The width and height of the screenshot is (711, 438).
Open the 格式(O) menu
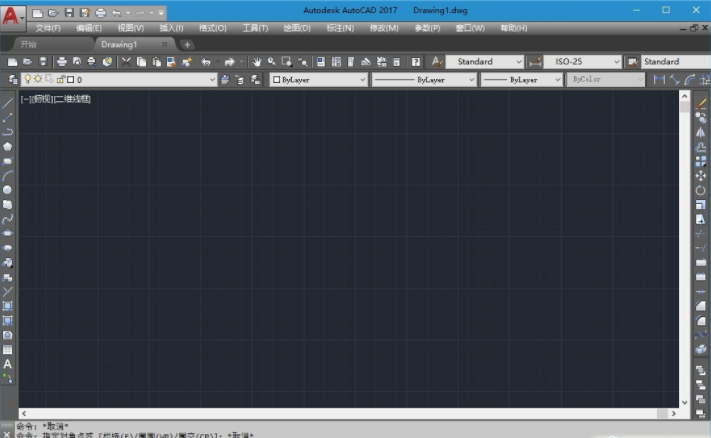[x=212, y=28]
